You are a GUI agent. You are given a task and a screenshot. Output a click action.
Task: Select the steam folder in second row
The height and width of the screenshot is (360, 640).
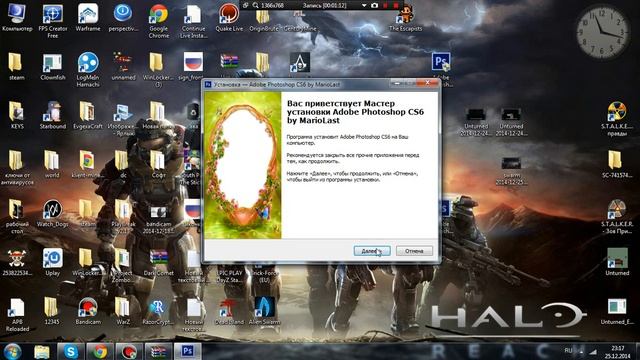pyautogui.click(x=17, y=66)
